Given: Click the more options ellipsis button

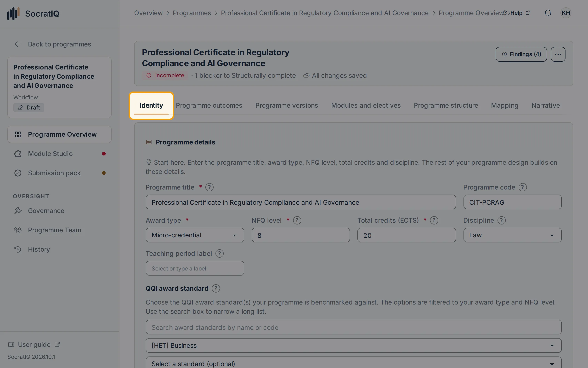Looking at the screenshot, I should click(x=558, y=54).
